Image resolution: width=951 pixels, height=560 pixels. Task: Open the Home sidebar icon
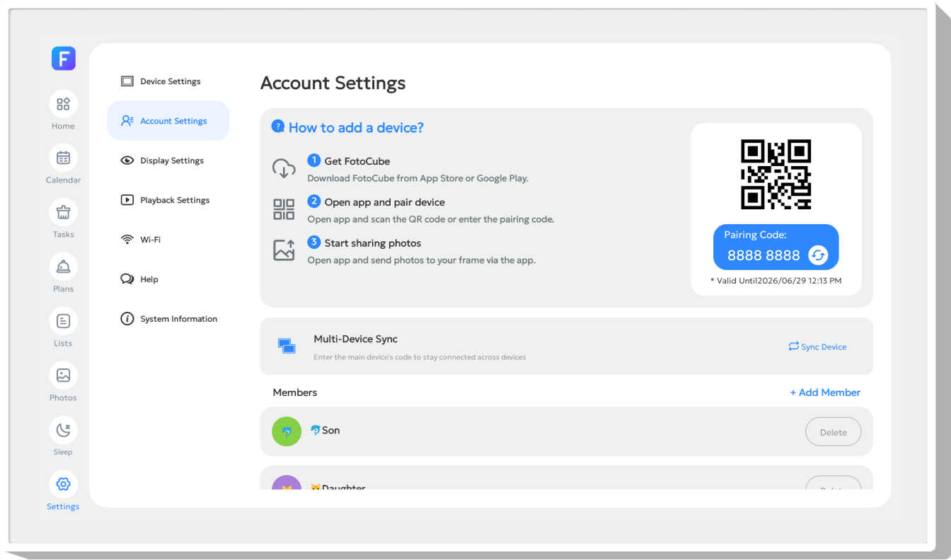point(63,104)
